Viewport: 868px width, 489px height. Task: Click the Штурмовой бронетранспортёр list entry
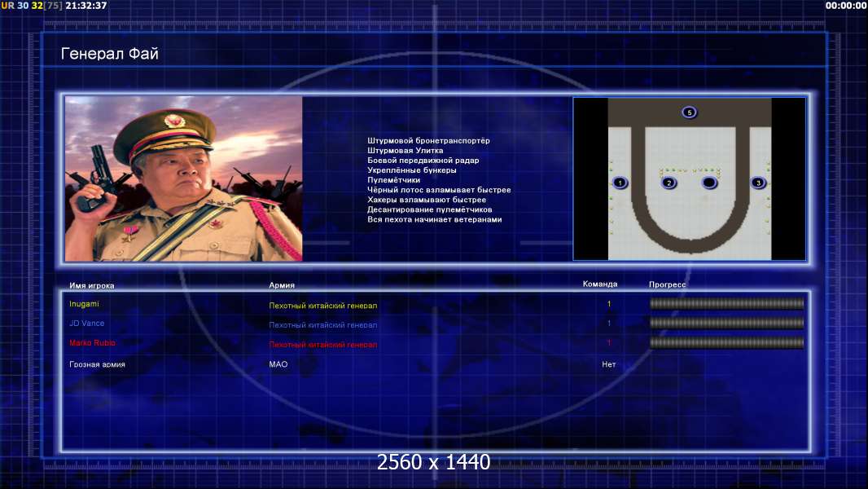tap(428, 141)
